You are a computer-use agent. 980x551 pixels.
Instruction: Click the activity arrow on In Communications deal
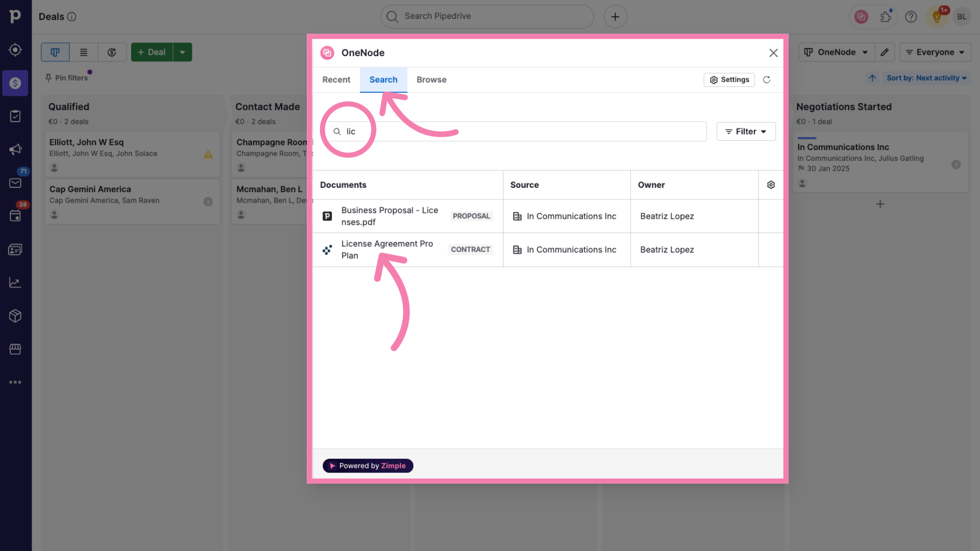[x=956, y=164]
